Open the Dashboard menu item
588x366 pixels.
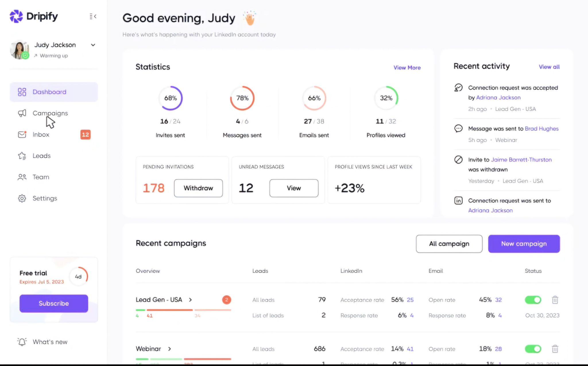(x=54, y=92)
